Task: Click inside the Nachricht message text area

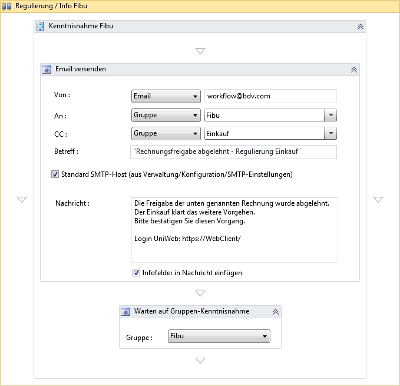Action: 235,230
